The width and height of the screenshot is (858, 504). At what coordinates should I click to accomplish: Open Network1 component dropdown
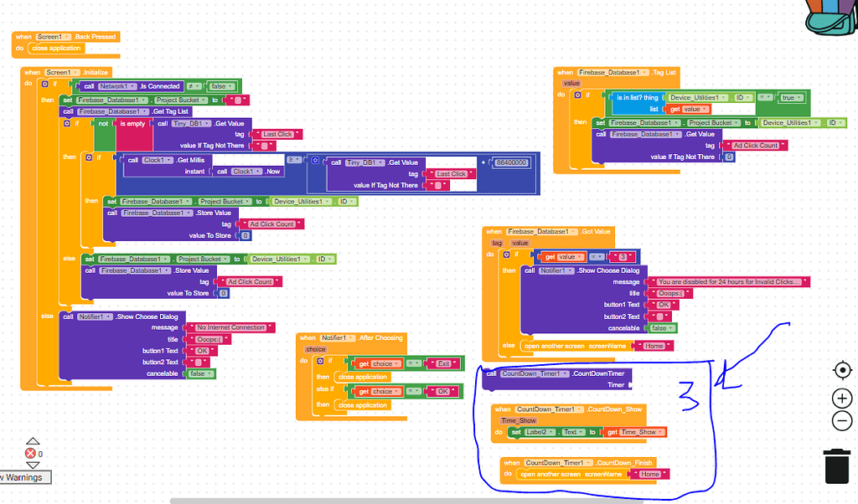[116, 86]
